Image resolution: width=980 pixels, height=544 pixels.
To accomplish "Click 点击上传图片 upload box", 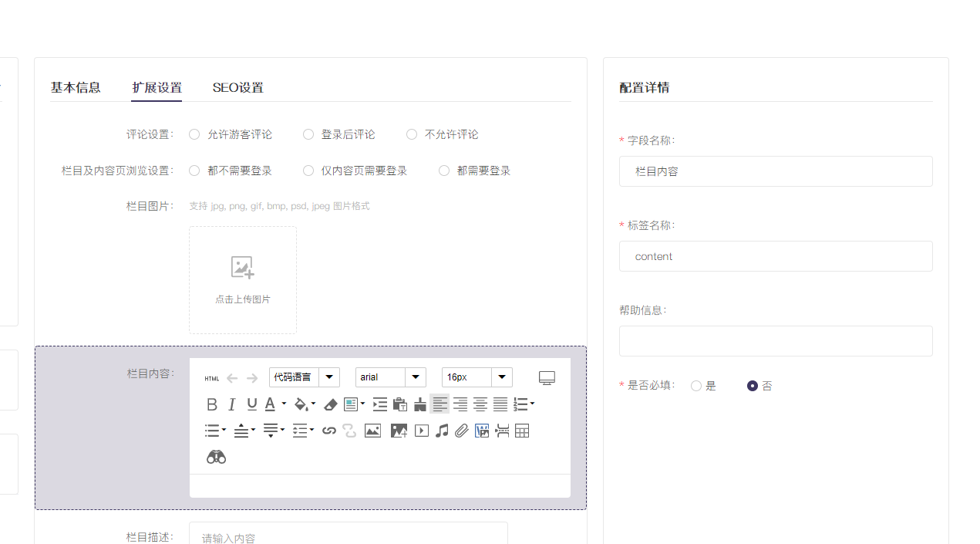I will click(x=243, y=279).
